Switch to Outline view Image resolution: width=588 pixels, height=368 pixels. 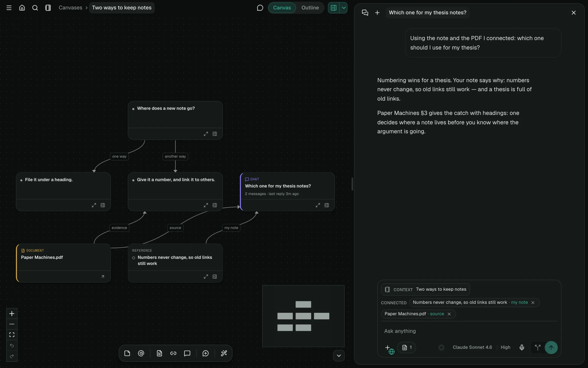[310, 8]
